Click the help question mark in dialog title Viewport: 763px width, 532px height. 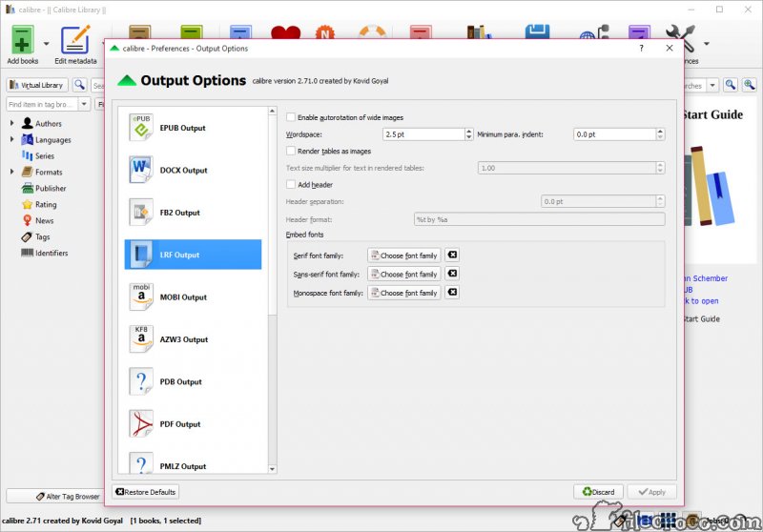pos(641,48)
